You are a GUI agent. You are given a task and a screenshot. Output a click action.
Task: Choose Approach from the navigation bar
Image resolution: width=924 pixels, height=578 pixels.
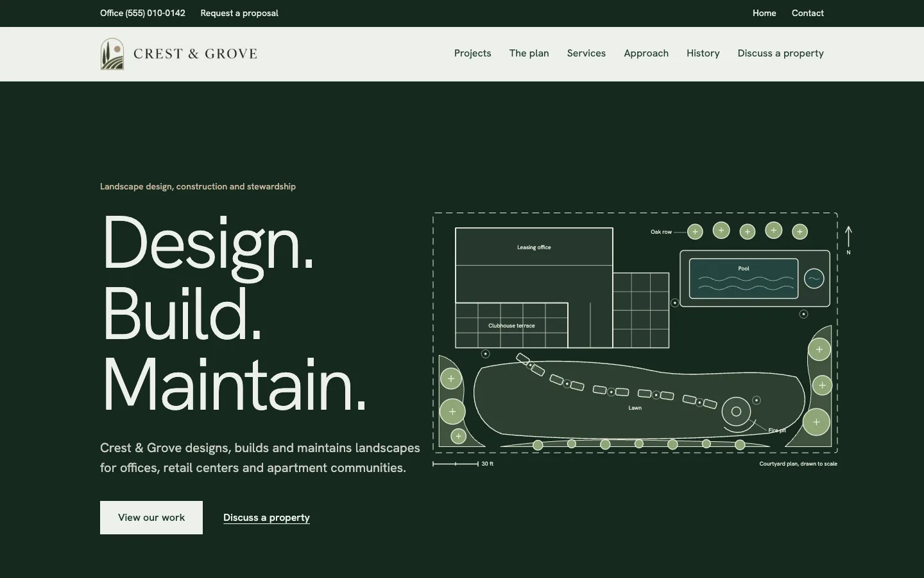coord(646,53)
